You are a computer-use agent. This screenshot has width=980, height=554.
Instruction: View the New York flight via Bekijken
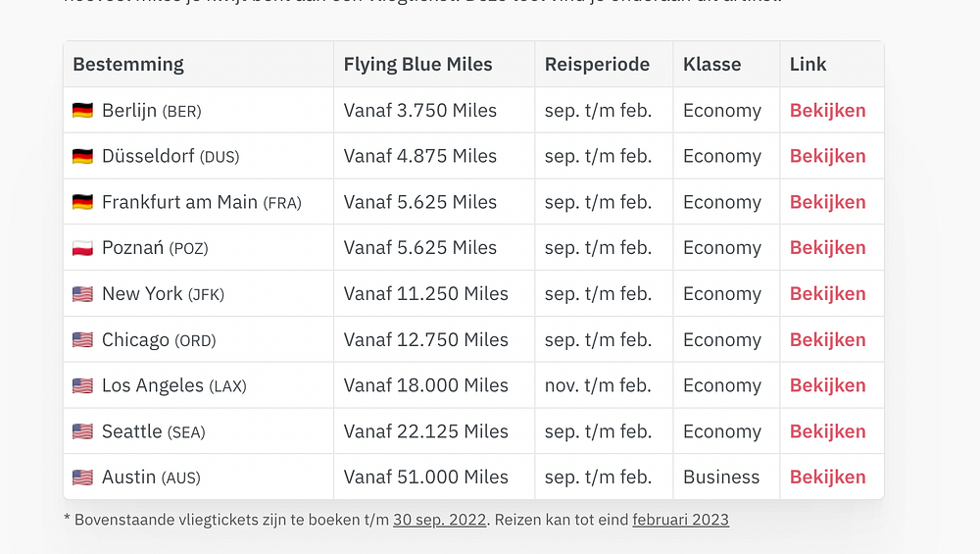[827, 294]
